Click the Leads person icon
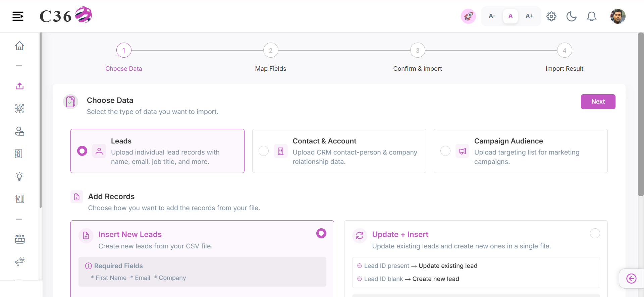The image size is (644, 297). (99, 151)
